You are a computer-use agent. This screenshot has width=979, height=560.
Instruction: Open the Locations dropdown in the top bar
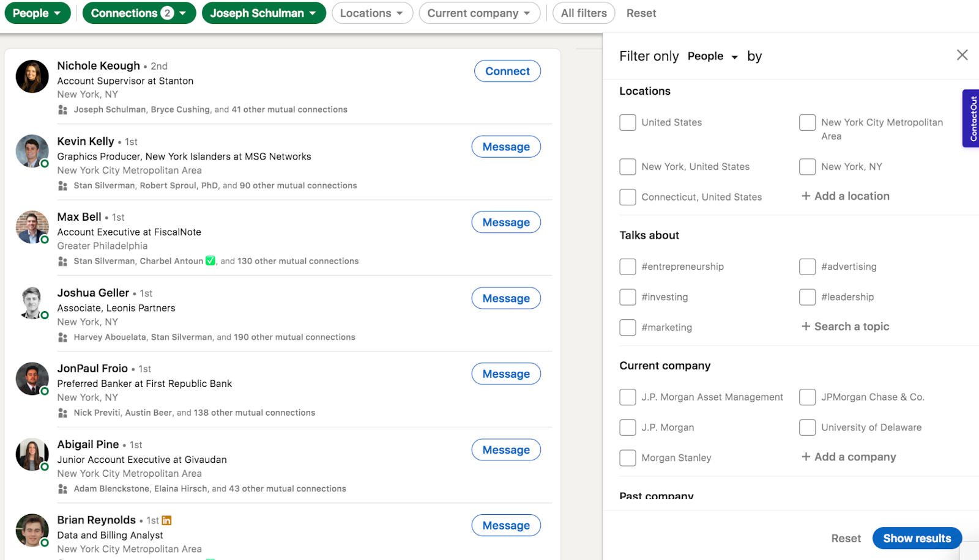pos(372,13)
